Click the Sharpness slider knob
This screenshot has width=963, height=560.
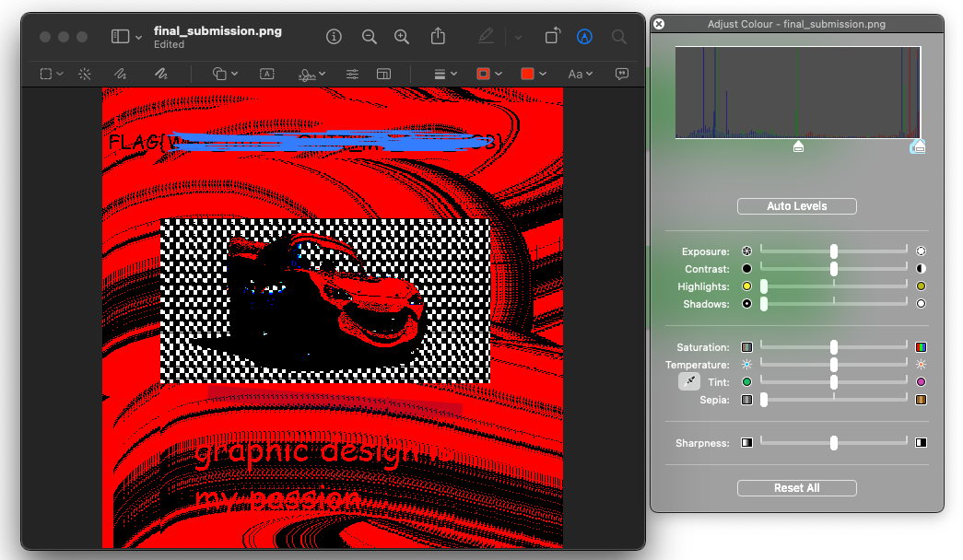click(833, 443)
